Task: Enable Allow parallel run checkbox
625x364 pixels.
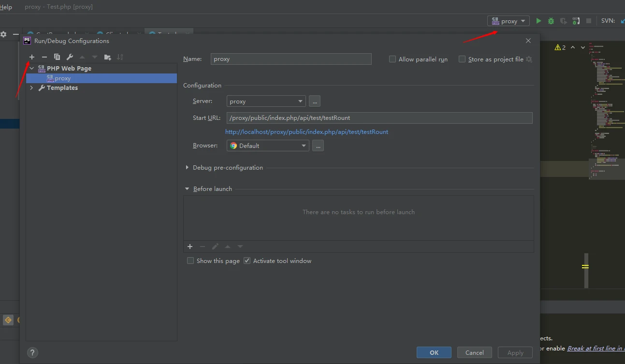Action: tap(392, 59)
